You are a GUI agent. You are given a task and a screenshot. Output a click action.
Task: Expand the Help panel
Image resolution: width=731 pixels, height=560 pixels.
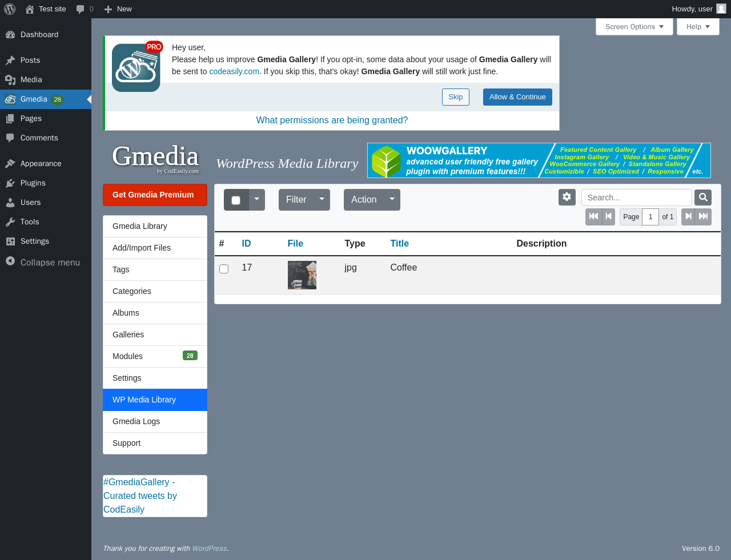(698, 27)
